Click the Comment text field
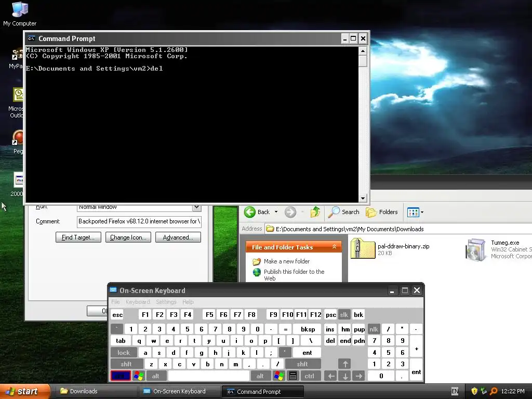Viewport: 532px width, 399px height. pos(139,221)
